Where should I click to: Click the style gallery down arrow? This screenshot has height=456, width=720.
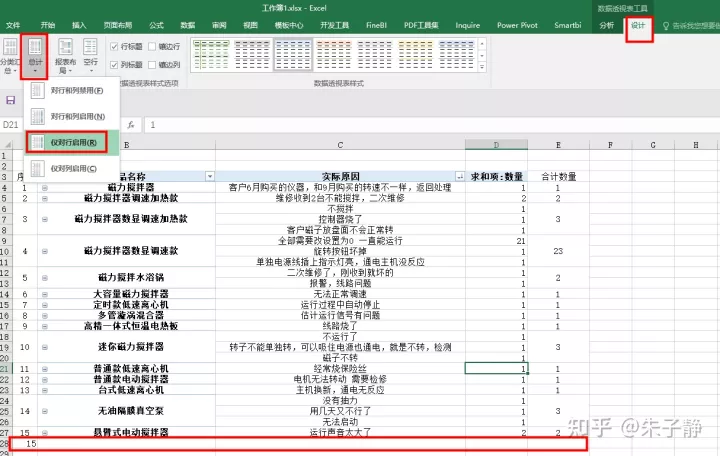(x=482, y=55)
